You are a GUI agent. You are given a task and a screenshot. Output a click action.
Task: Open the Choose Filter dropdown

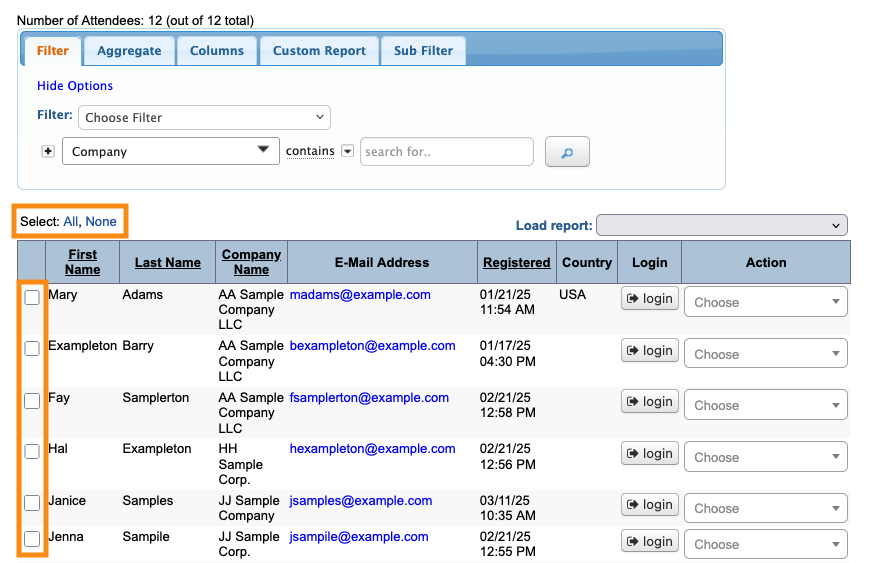(x=204, y=118)
